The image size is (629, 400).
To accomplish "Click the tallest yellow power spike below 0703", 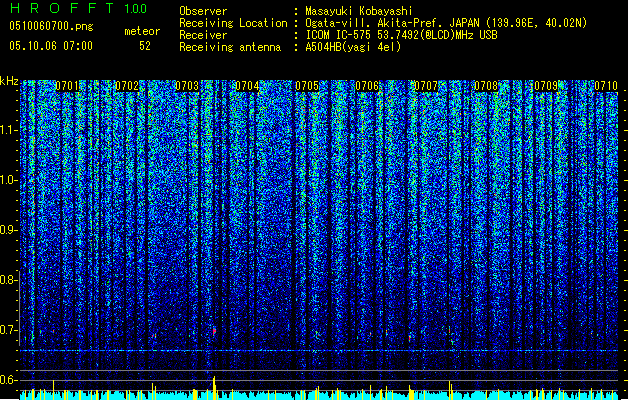I will [x=215, y=388].
